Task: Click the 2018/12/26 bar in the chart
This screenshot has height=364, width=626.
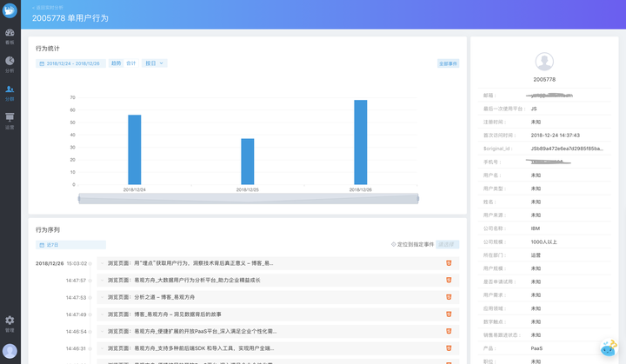Action: [361, 142]
